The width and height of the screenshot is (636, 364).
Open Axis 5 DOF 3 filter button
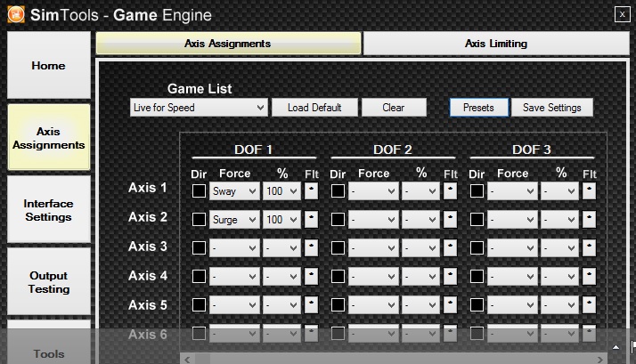[589, 305]
